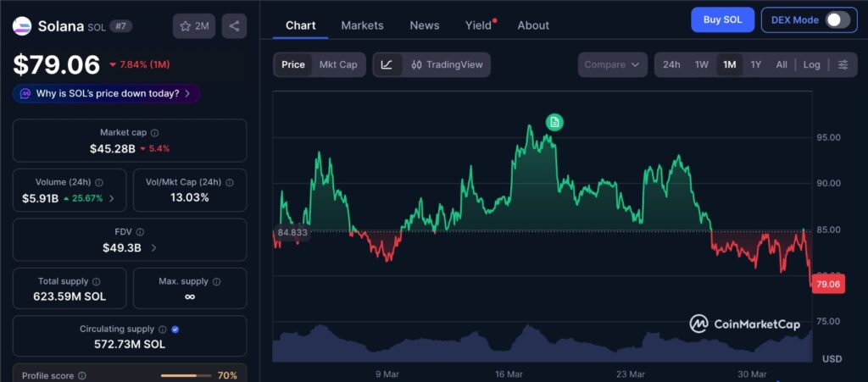Open the Yield tab
The image size is (868, 382).
tap(478, 25)
